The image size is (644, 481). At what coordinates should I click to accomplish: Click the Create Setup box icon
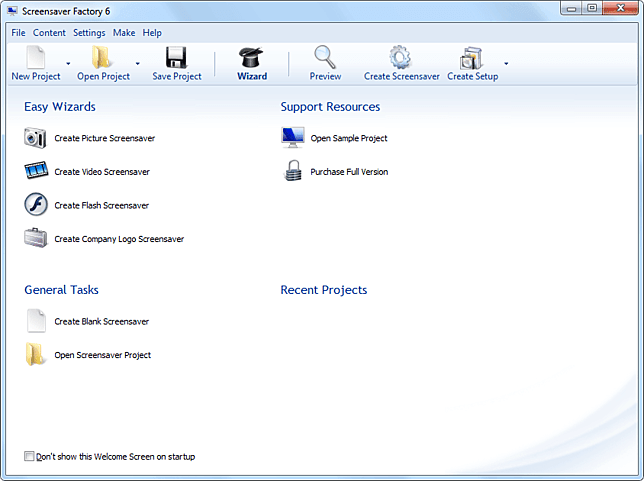[471, 58]
